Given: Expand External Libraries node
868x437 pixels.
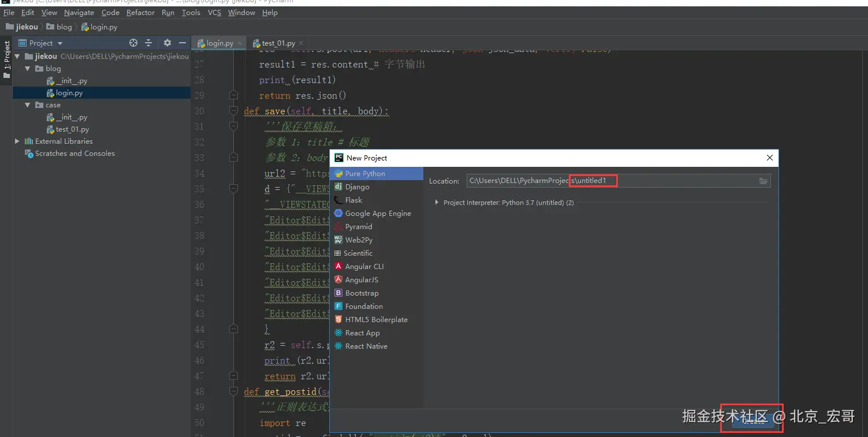Looking at the screenshot, I should (x=17, y=141).
